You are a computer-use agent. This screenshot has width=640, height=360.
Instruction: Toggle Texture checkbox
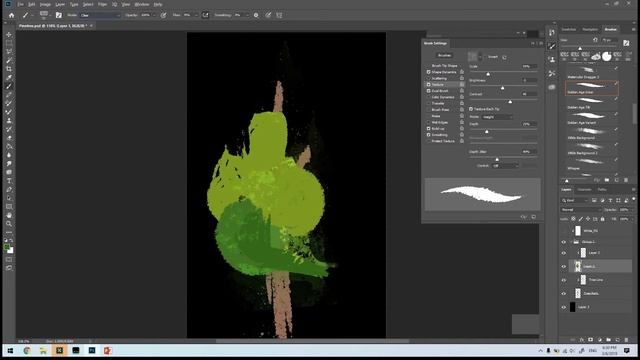[429, 84]
